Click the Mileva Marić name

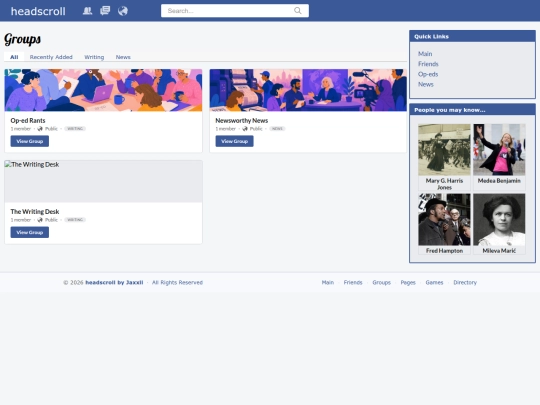click(499, 251)
